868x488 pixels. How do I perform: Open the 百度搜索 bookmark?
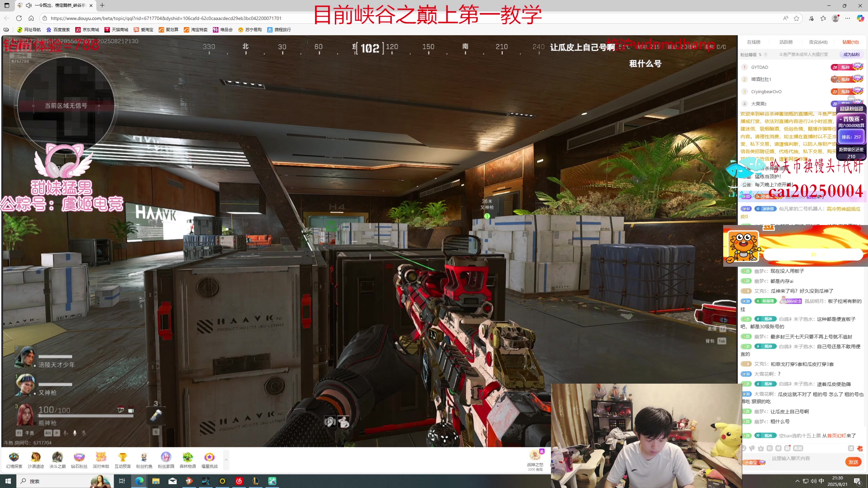click(x=58, y=30)
